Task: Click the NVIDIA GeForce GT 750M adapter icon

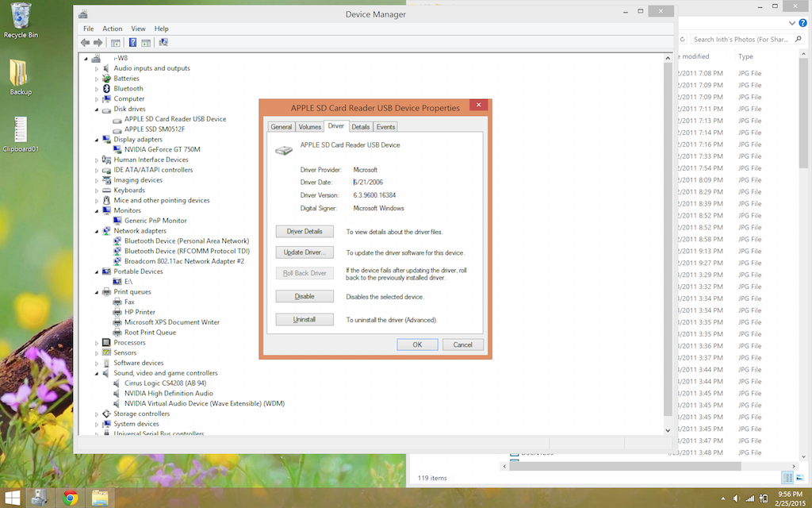Action: 117,149
